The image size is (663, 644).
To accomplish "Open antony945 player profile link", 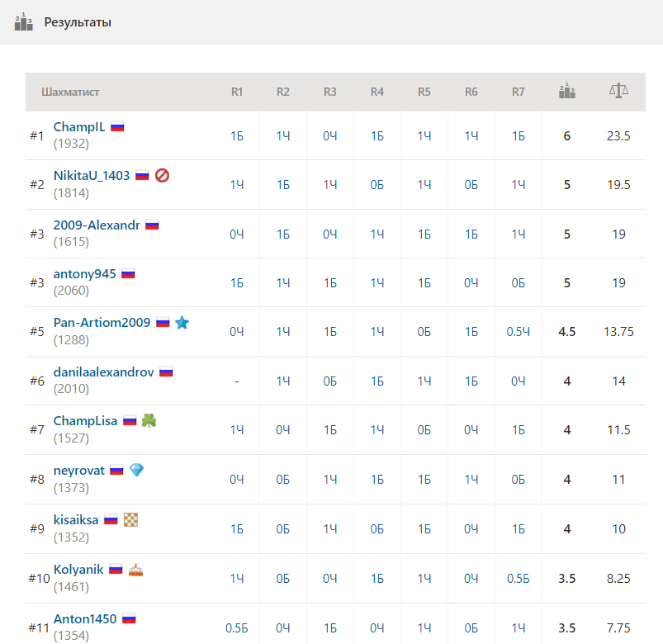I will point(84,274).
